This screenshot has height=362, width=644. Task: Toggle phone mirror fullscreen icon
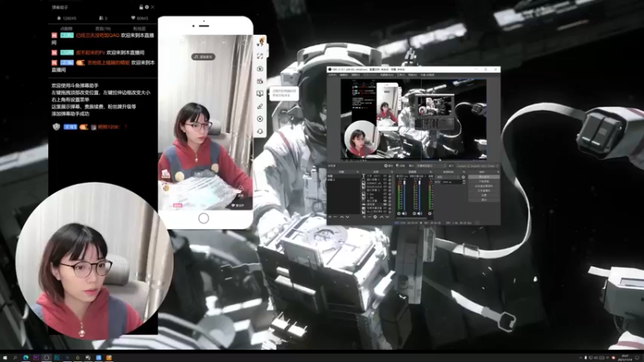pos(260,56)
